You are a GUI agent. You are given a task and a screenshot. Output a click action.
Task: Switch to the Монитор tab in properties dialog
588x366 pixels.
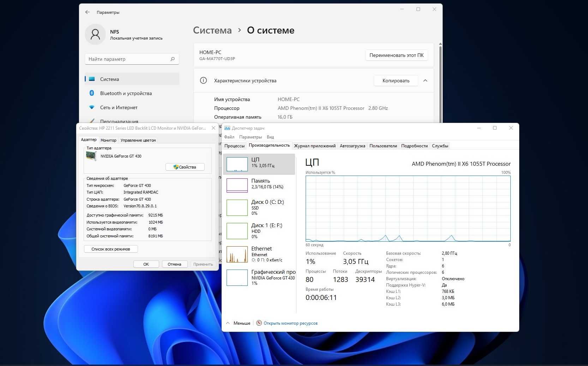[108, 140]
